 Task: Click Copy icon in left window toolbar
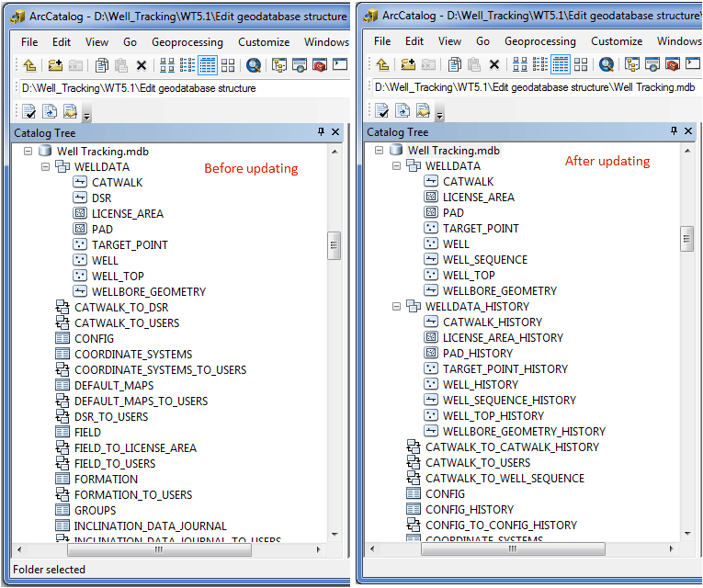click(x=101, y=65)
